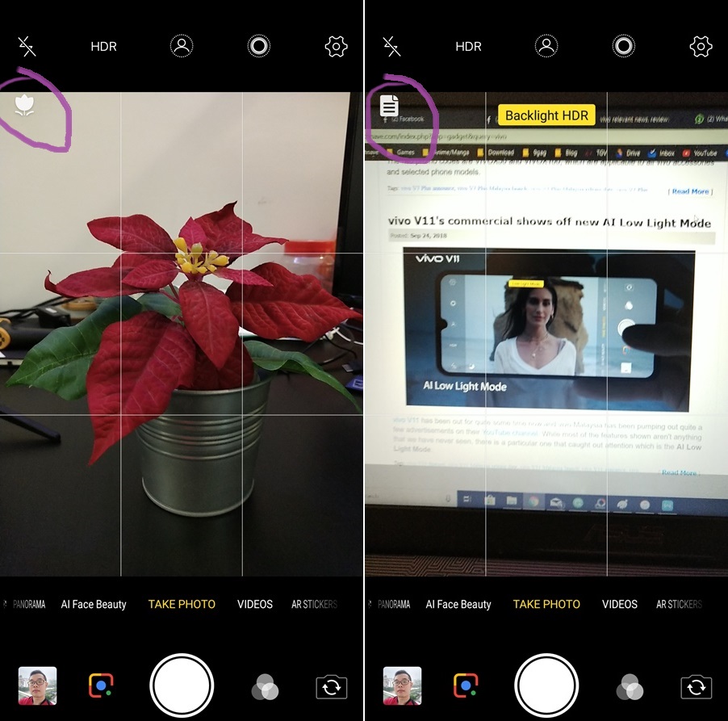Screen dimensions: 728x721
Task: Toggle HDR in the left camera screen
Action: coord(103,47)
